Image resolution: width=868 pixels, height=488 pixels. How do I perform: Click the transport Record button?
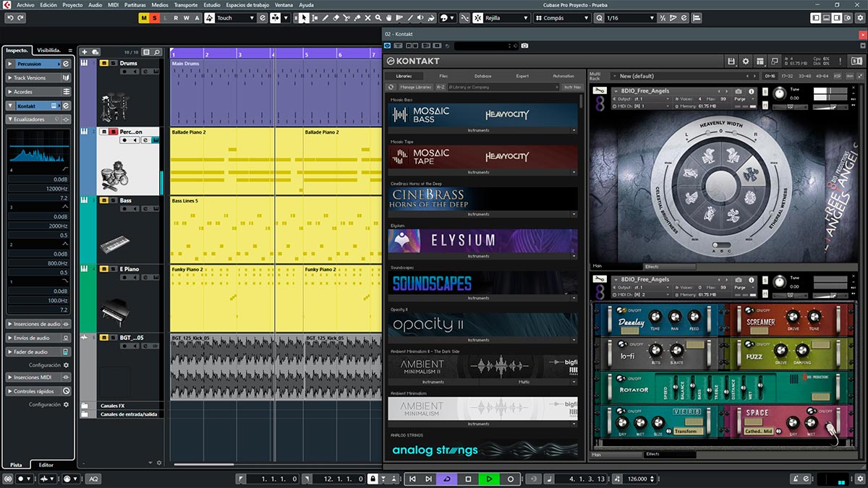(x=511, y=479)
